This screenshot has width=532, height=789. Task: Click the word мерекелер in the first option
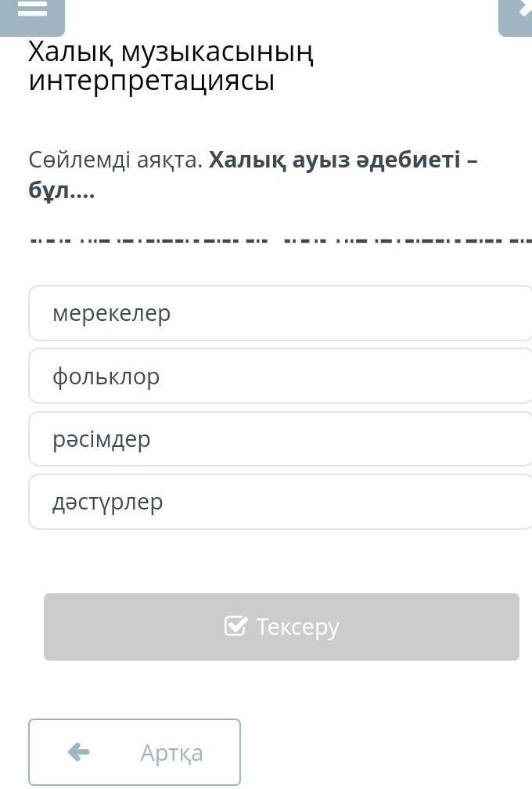tap(111, 313)
